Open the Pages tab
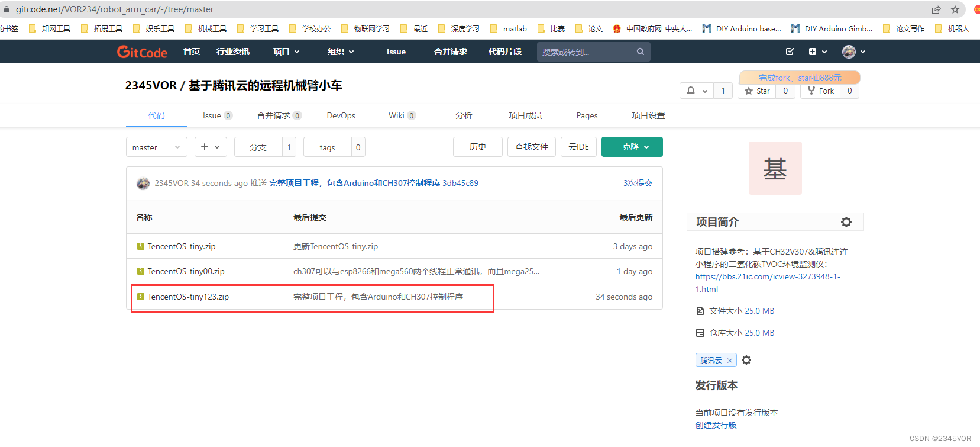The height and width of the screenshot is (447, 980). coord(587,115)
